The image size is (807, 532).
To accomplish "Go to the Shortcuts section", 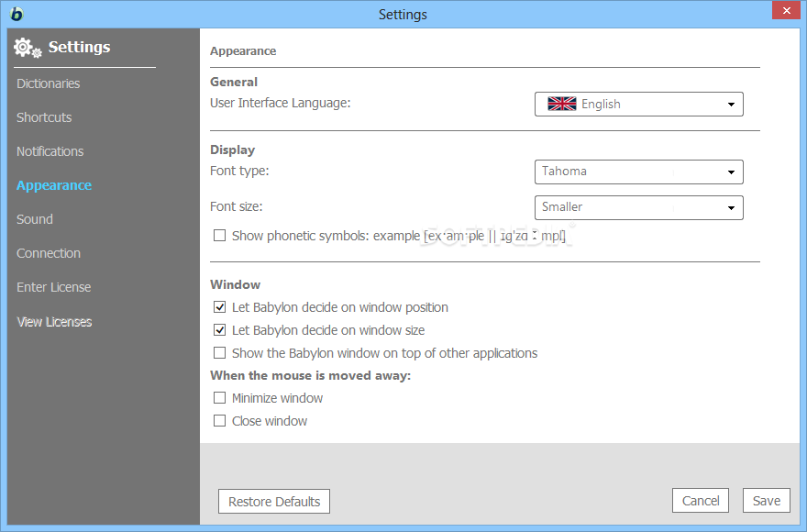I will [44, 117].
